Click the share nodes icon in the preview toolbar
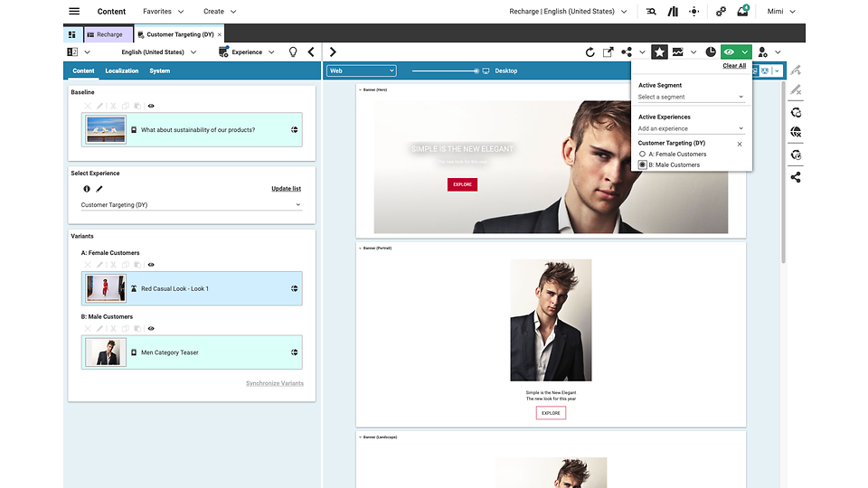 pyautogui.click(x=627, y=52)
